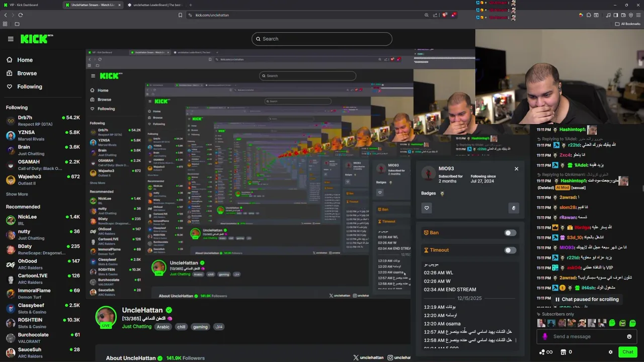
Task: Click the 02:34 AM END STREAM log entry
Action: pyautogui.click(x=450, y=290)
